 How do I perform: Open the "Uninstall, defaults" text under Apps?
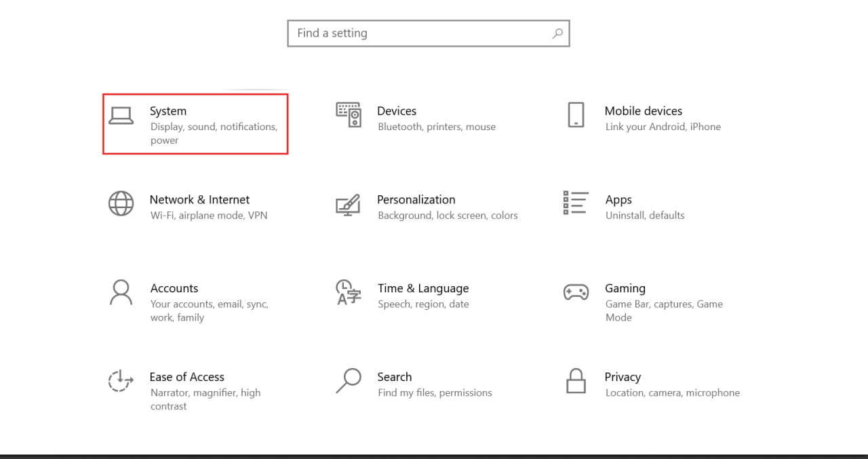point(645,216)
